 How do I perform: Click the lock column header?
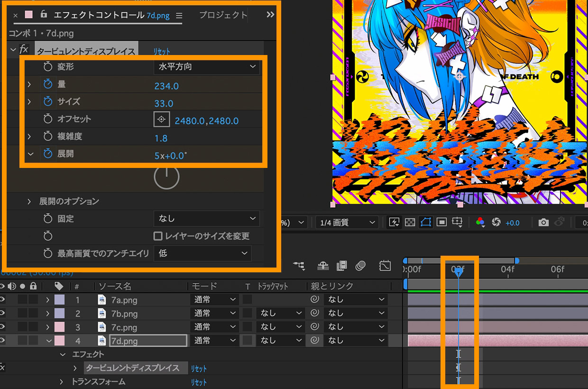coord(33,286)
